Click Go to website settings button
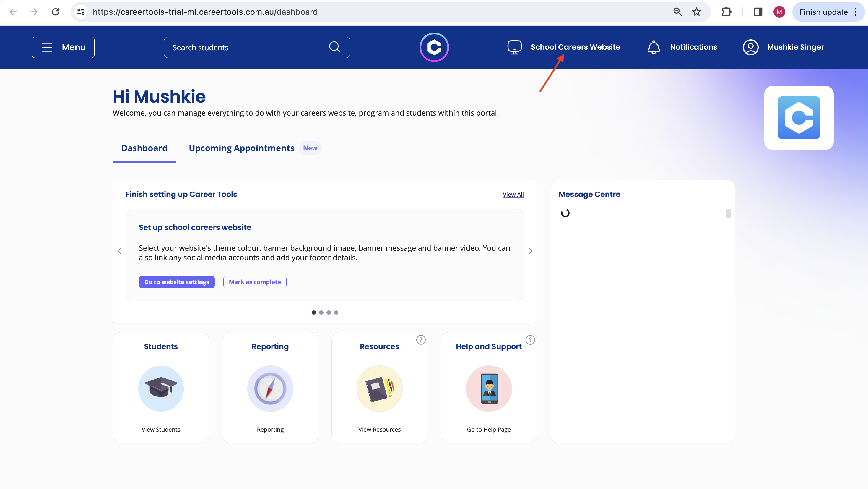 177,282
